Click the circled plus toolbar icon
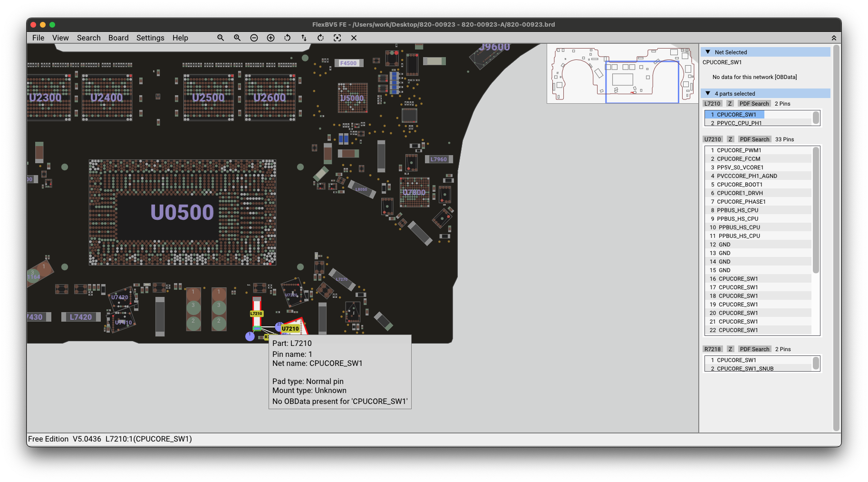The image size is (868, 482). [270, 38]
